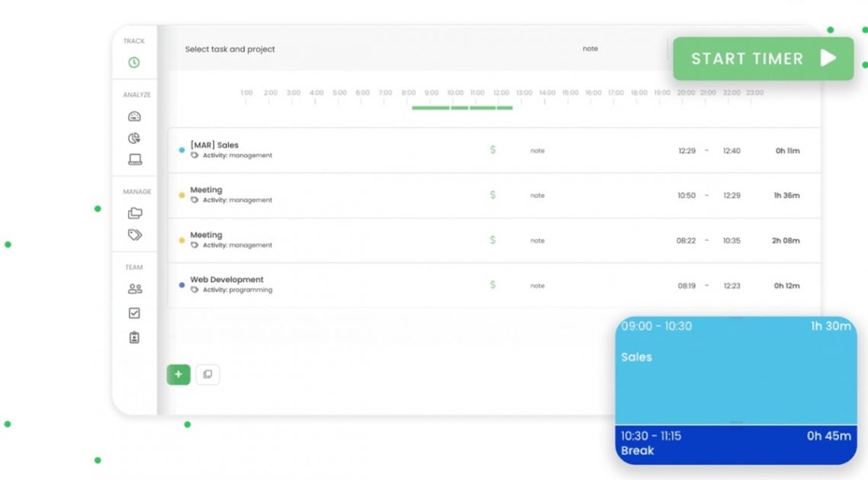Viewport: 868px width, 480px height.
Task: Open the Manage projects folder icon
Action: (x=135, y=213)
